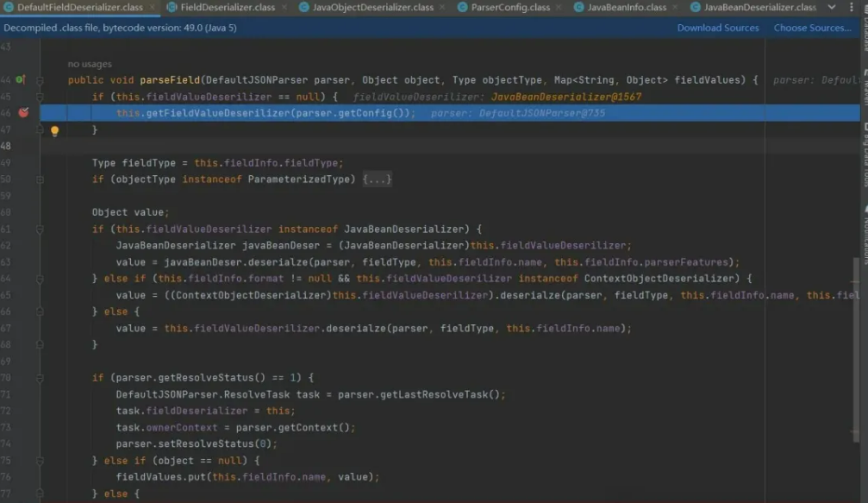Collapse the else-if fold on line 75
This screenshot has height=503, width=868.
(x=40, y=461)
